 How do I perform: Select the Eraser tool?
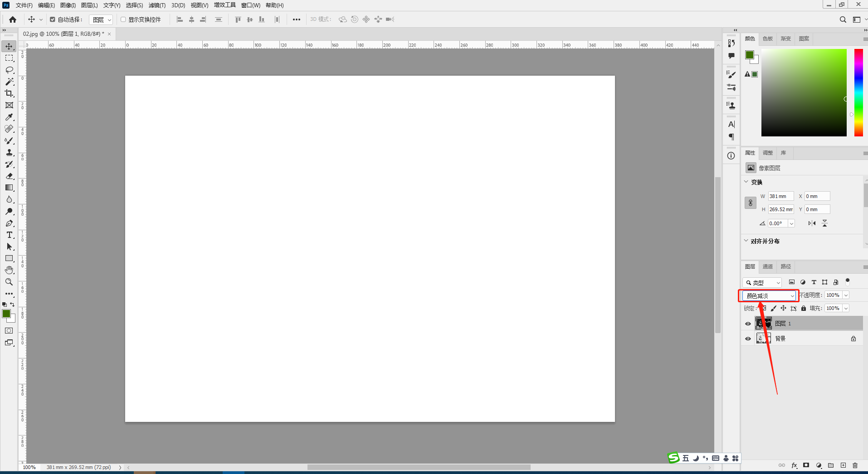point(9,176)
